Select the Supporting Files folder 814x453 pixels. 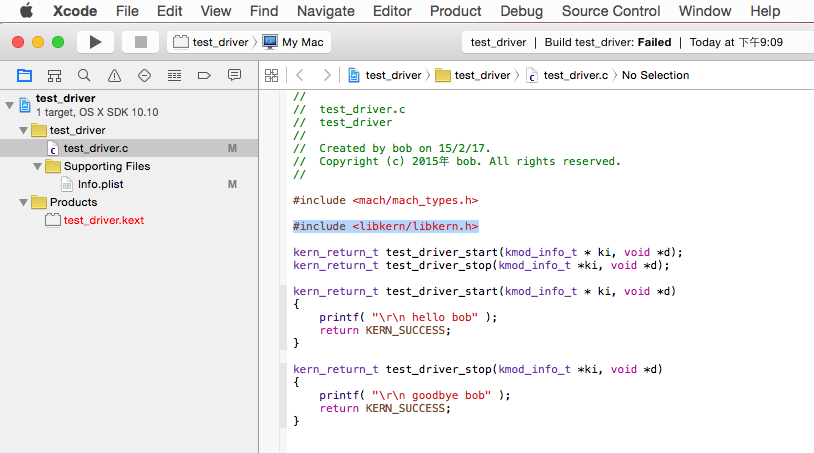pyautogui.click(x=129, y=166)
